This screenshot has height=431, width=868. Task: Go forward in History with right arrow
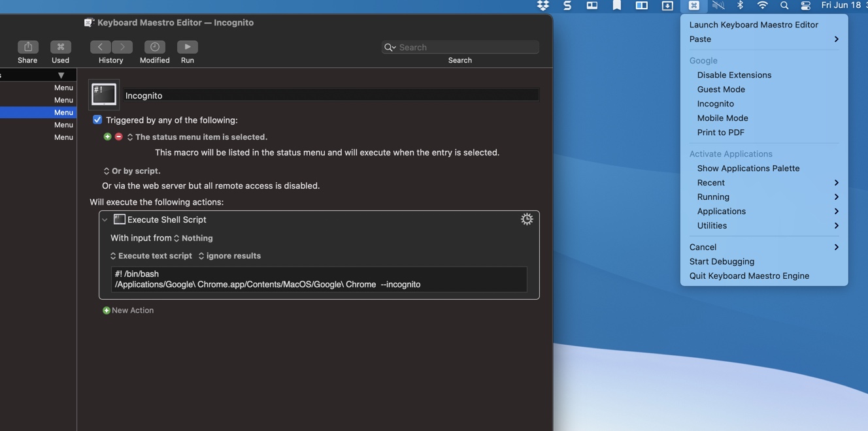tap(122, 47)
